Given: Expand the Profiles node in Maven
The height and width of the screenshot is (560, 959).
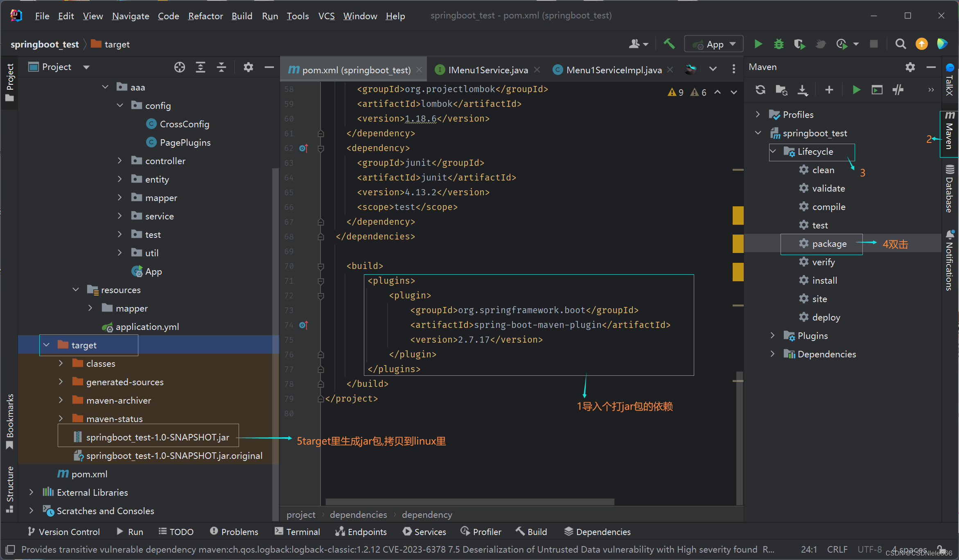Looking at the screenshot, I should pyautogui.click(x=758, y=114).
